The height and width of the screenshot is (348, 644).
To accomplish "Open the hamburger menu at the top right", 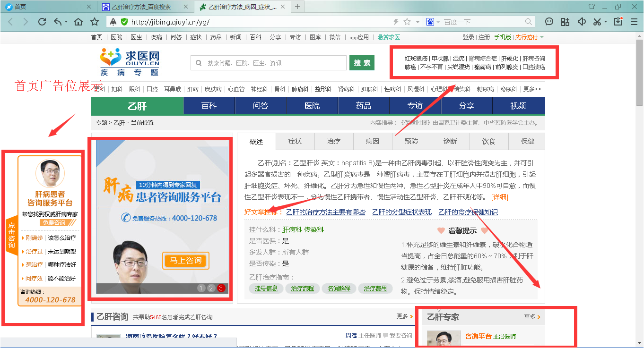I will coord(635,22).
